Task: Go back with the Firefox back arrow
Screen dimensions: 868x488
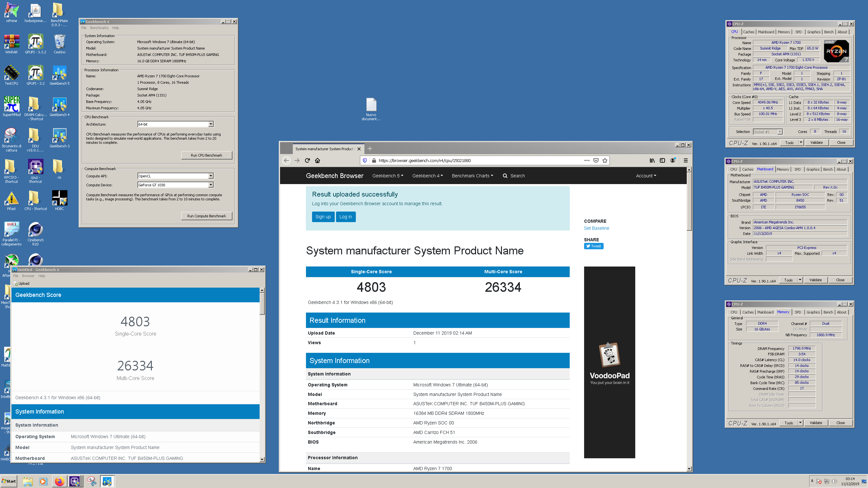Action: [x=286, y=161]
